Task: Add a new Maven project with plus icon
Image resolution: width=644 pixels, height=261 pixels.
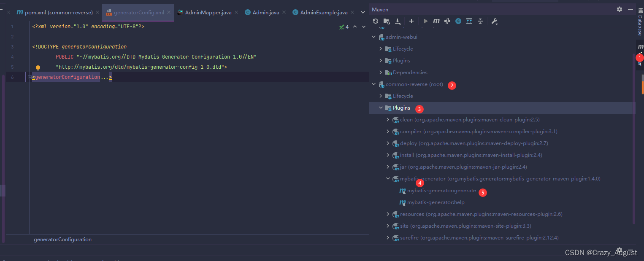Action: pyautogui.click(x=411, y=21)
